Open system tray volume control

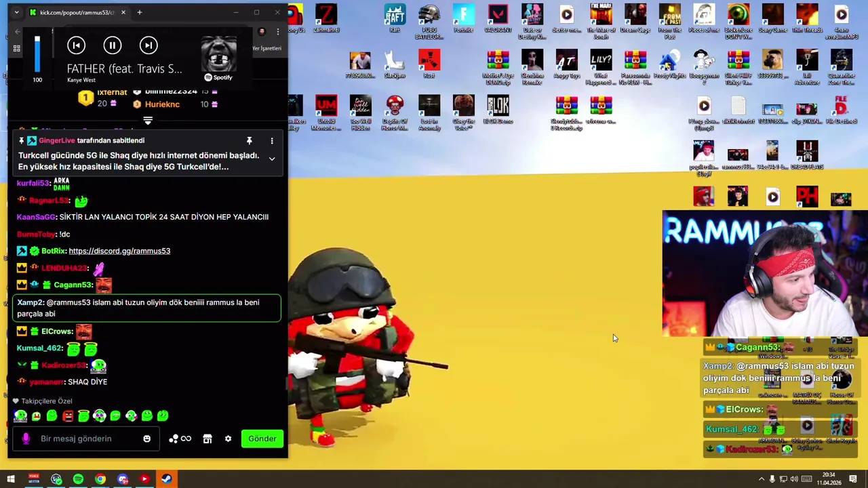tap(794, 479)
